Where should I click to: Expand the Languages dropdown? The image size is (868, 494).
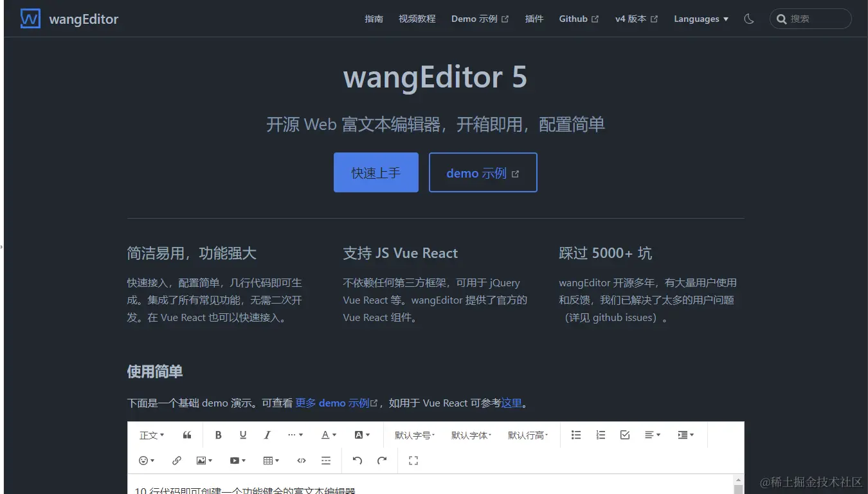pyautogui.click(x=701, y=19)
